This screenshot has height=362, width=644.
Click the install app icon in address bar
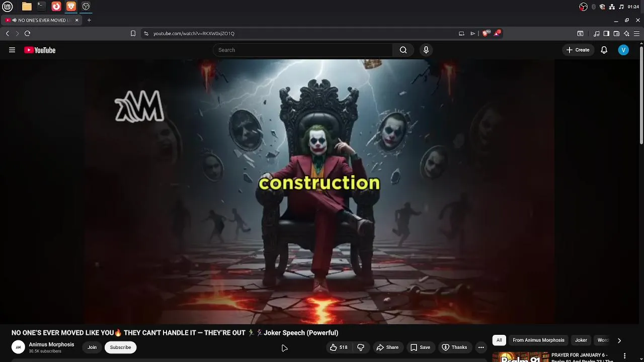(461, 34)
